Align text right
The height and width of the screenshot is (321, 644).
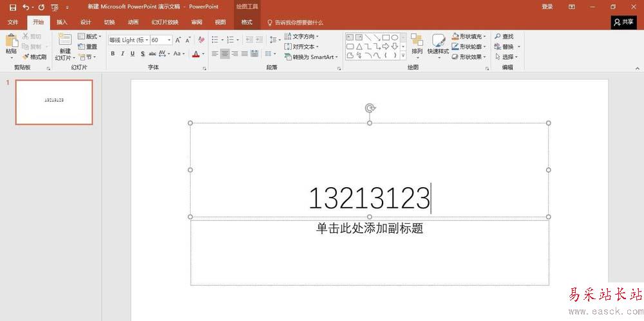tap(234, 53)
